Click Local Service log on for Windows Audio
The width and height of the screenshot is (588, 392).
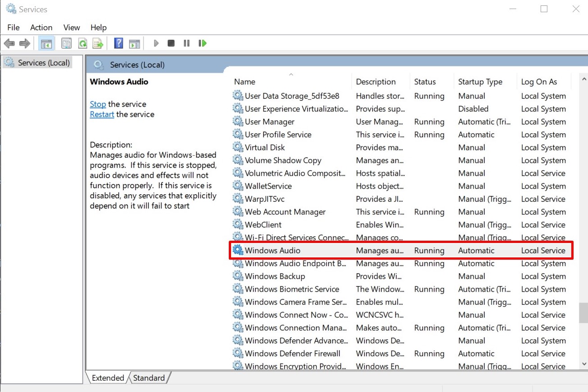pyautogui.click(x=543, y=250)
